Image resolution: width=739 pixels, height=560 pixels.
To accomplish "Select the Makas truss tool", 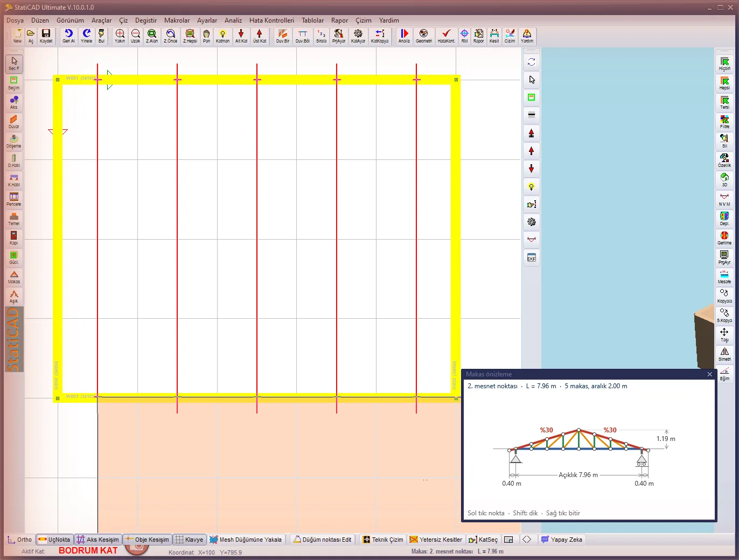I will pyautogui.click(x=14, y=277).
